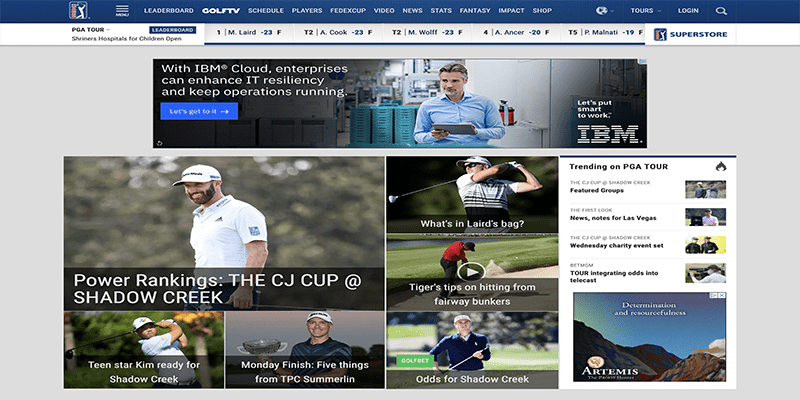Click the Artemis ad info icon
800x400 pixels.
tap(715, 295)
